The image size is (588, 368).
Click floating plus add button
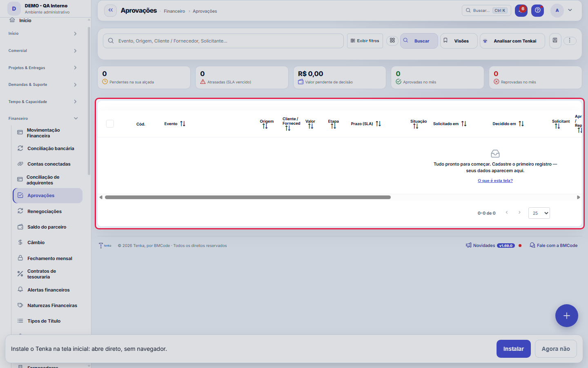567,316
